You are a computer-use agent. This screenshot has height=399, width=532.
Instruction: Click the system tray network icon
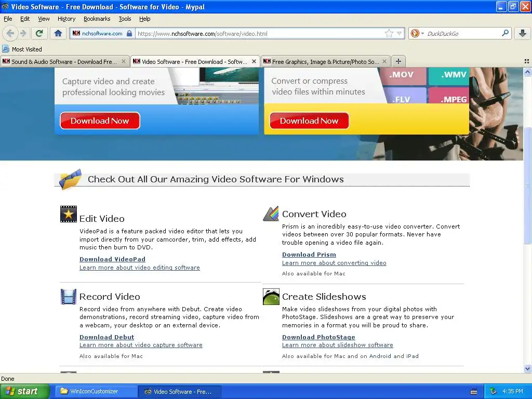(494, 391)
